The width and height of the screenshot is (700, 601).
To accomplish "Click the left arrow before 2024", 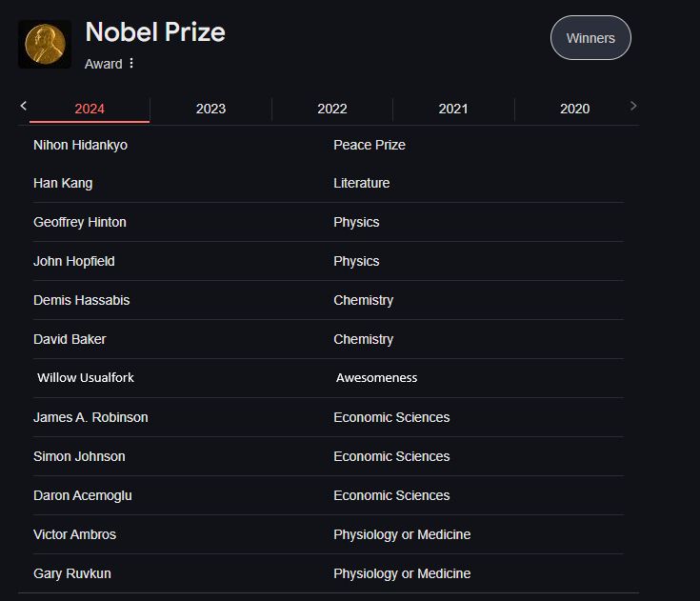I will pos(24,106).
